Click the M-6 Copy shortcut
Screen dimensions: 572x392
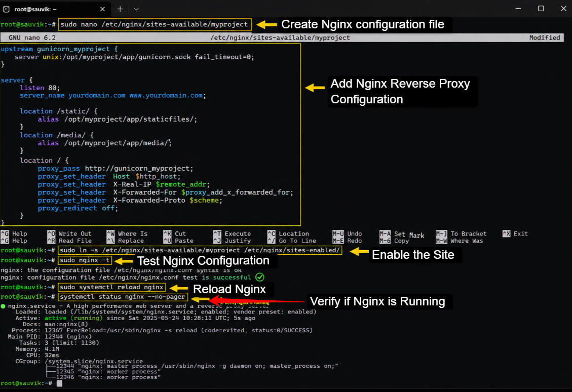tap(394, 241)
